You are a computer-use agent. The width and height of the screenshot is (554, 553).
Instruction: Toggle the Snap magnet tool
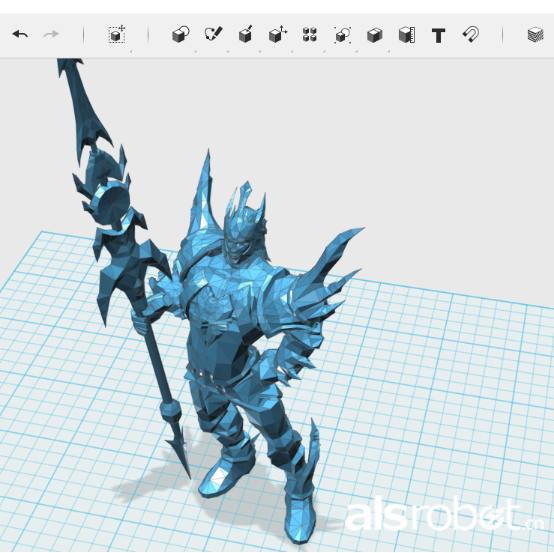point(471,34)
